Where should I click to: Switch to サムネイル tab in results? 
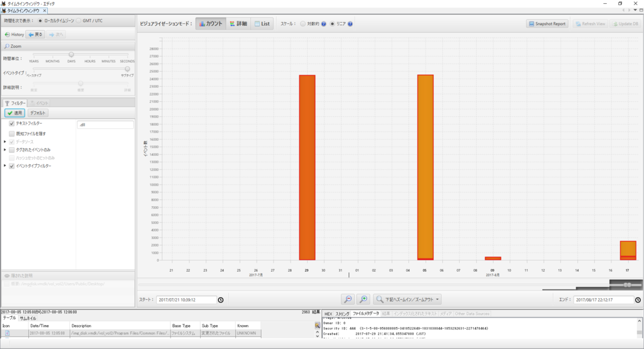click(28, 318)
